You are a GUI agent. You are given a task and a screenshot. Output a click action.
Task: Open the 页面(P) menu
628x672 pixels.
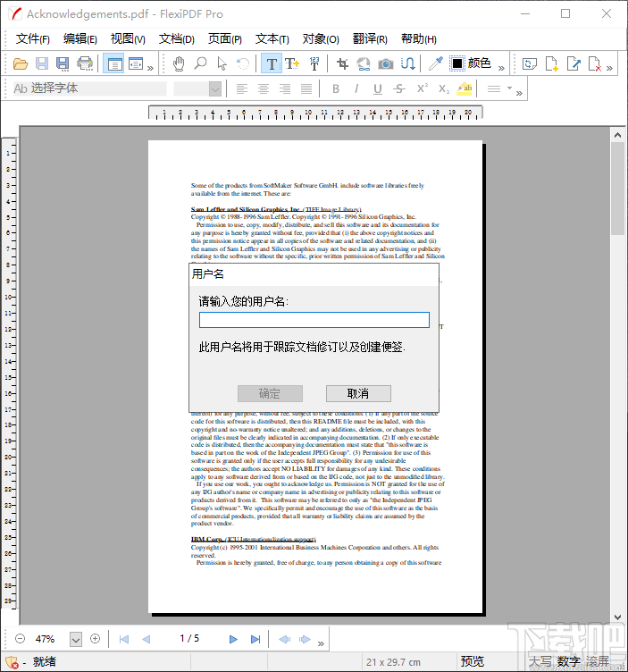pyautogui.click(x=225, y=39)
